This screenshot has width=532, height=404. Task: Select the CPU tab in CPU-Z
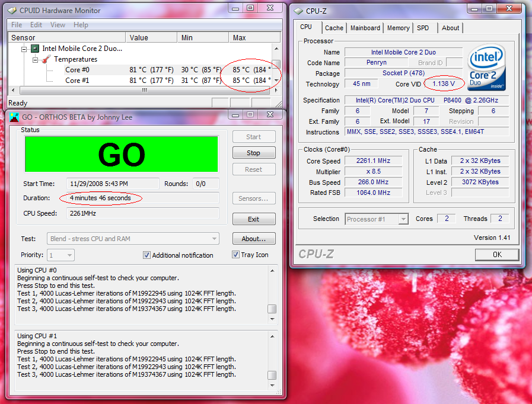pos(306,27)
